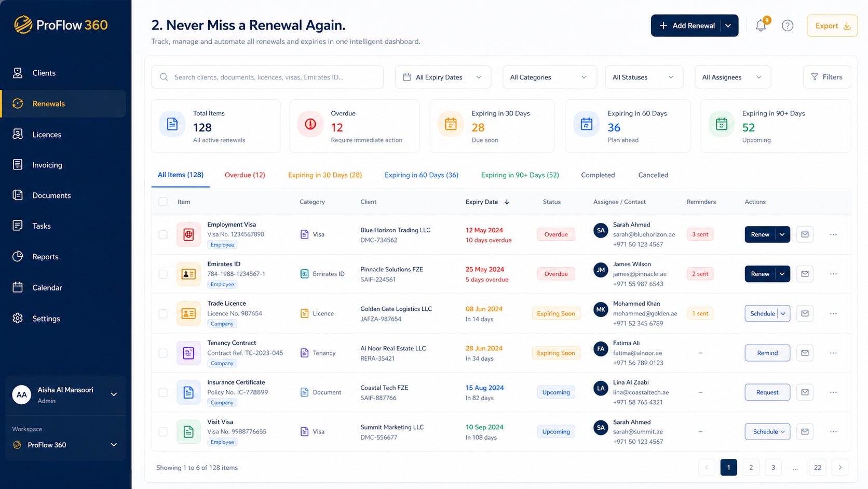The height and width of the screenshot is (489, 868).
Task: Open Invoicing in the sidebar
Action: tap(63, 165)
